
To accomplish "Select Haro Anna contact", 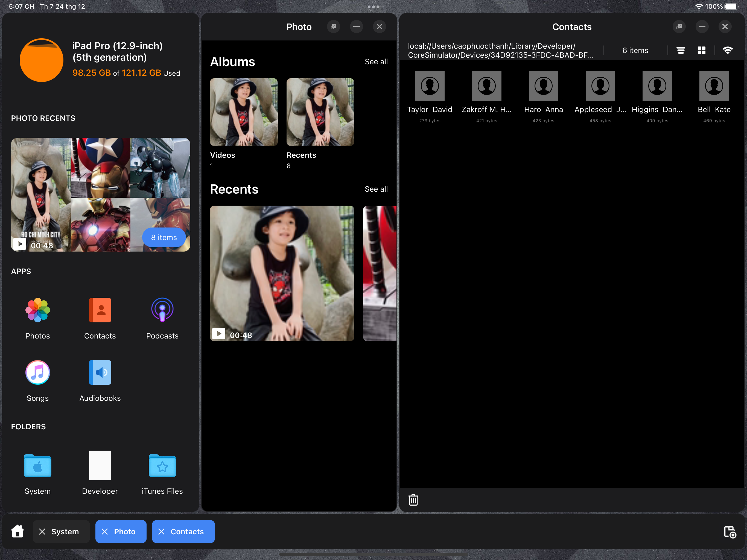I will click(543, 97).
